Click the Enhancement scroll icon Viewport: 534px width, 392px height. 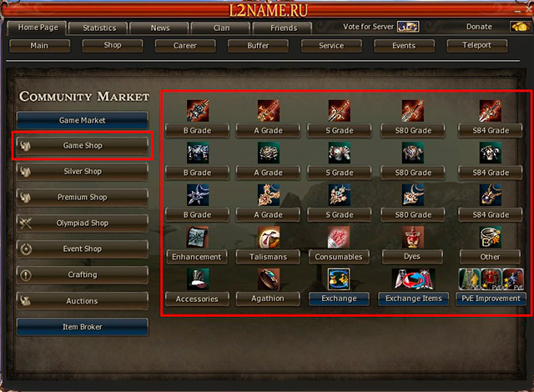coord(198,237)
